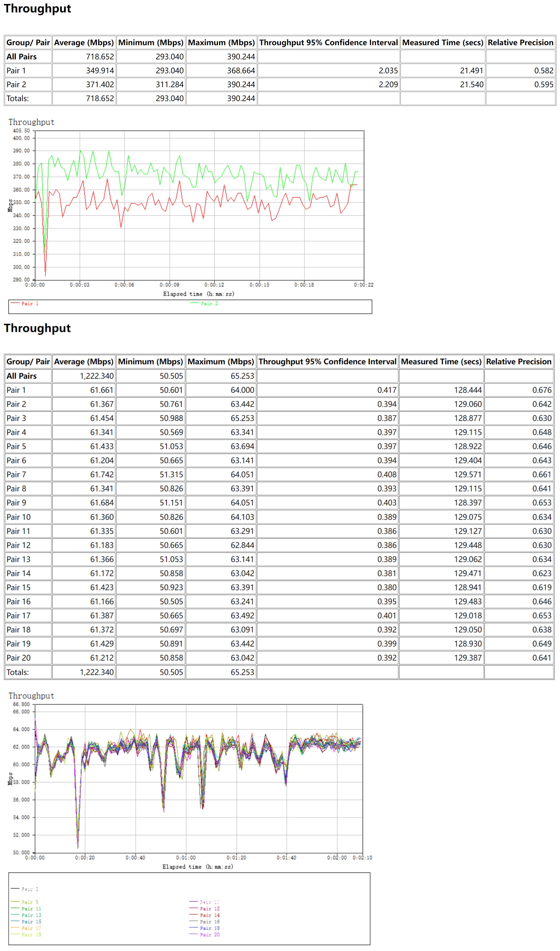The width and height of the screenshot is (560, 951).
Task: Select Pair 2 average value 371.402
Action: pyautogui.click(x=100, y=84)
